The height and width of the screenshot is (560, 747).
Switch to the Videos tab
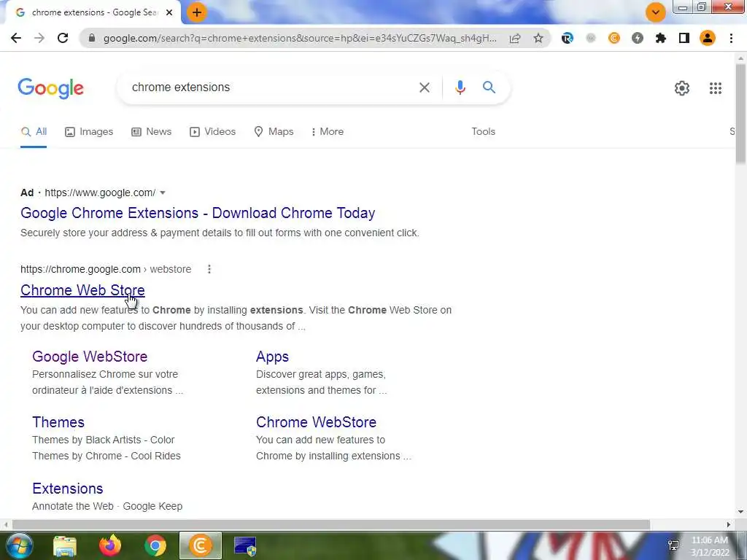coord(212,132)
